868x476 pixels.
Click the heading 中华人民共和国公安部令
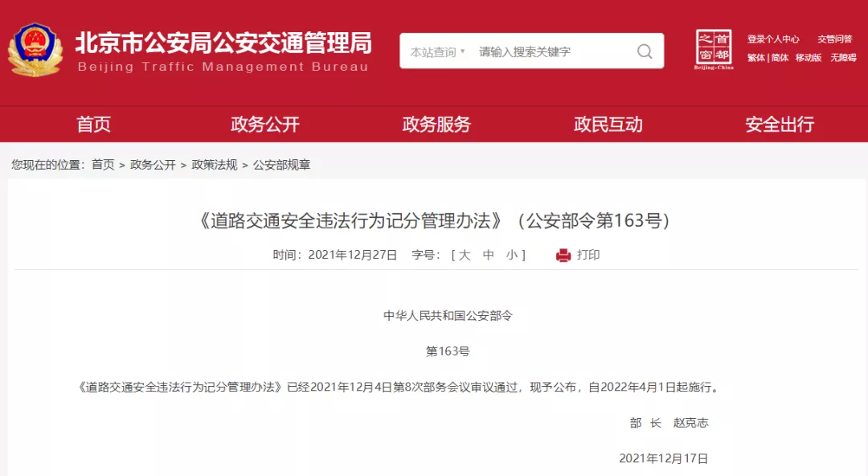tap(448, 316)
